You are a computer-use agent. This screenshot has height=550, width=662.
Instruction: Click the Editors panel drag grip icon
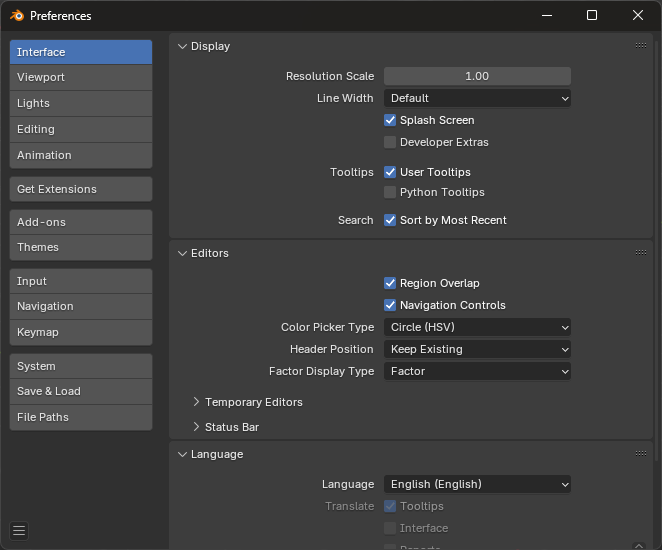coord(640,253)
